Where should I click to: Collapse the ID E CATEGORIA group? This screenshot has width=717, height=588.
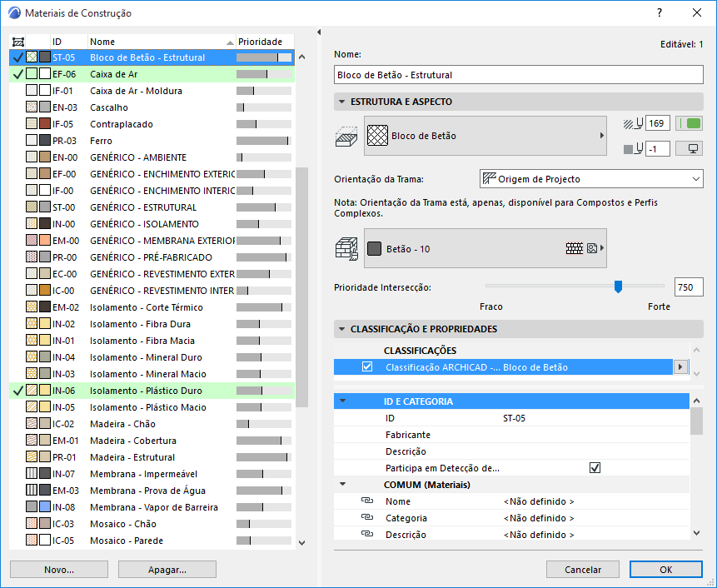pyautogui.click(x=342, y=401)
